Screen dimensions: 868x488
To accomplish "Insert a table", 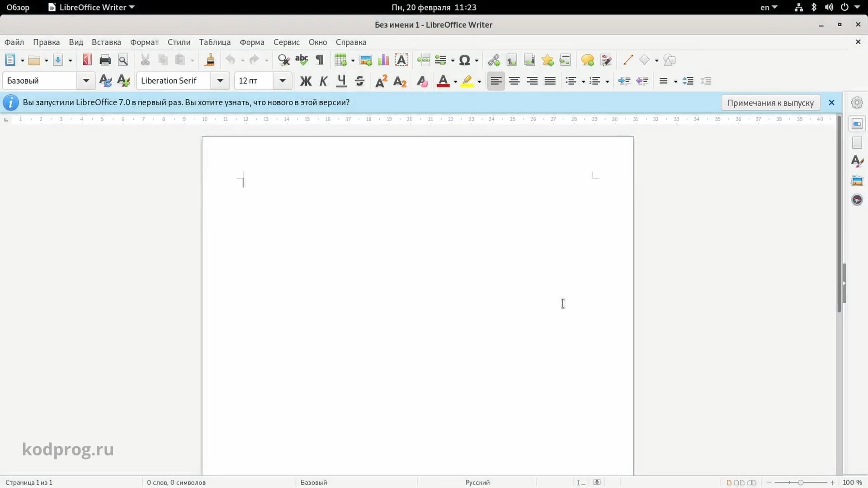I will 340,60.
